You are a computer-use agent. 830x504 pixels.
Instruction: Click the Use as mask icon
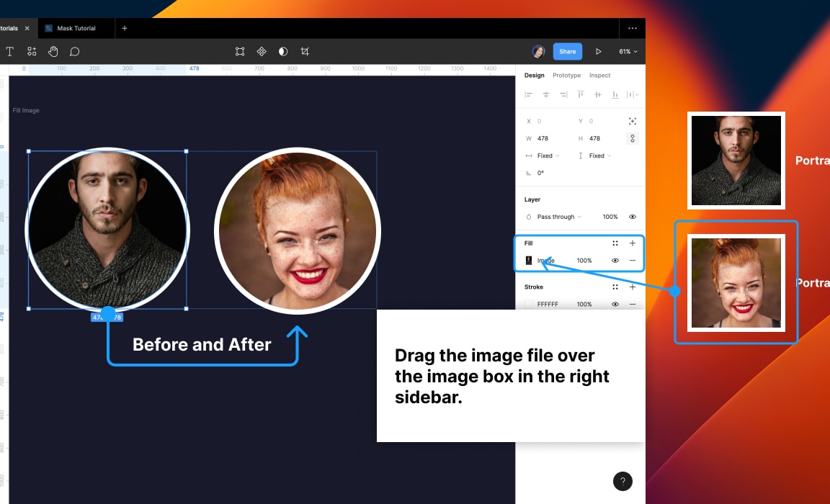point(283,51)
